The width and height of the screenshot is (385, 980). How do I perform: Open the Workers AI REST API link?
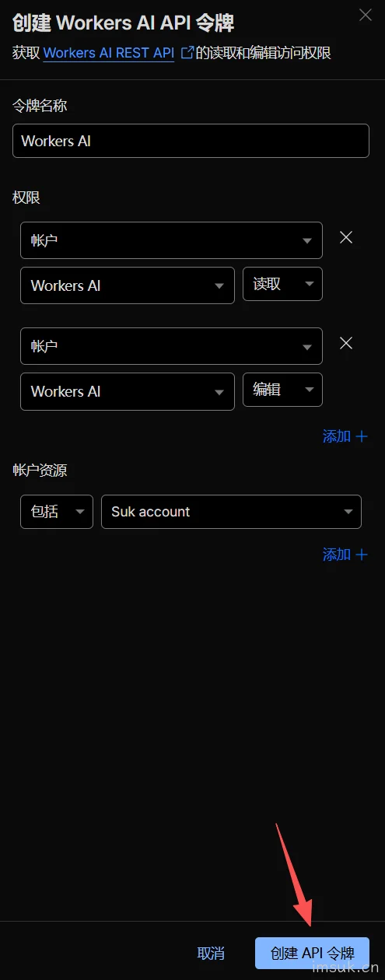pyautogui.click(x=109, y=53)
